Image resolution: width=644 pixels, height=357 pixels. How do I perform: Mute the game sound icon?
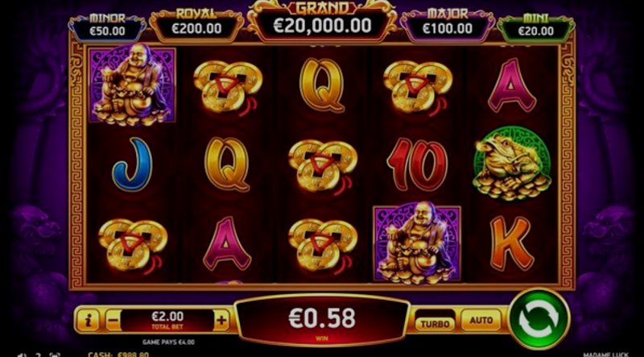tap(23, 355)
